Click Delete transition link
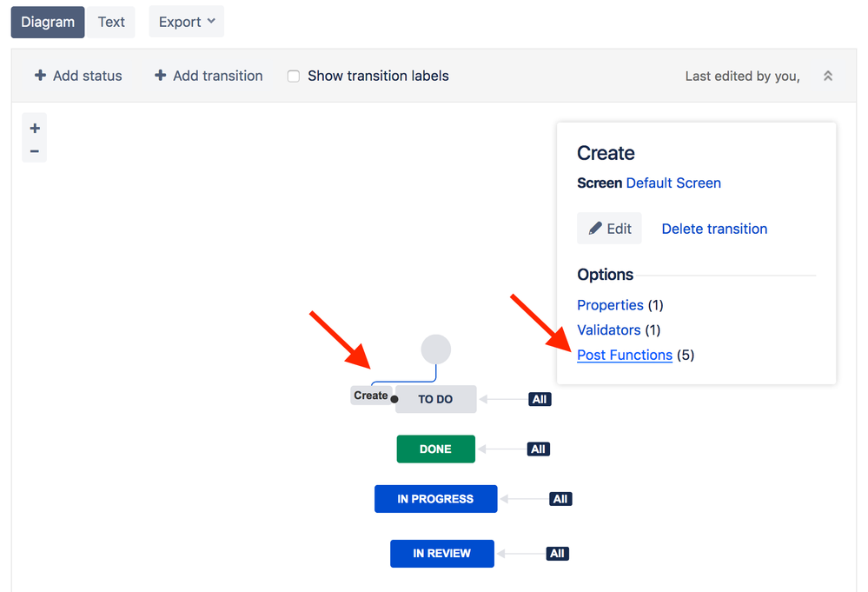Viewport: 868px width, 592px height. [714, 229]
